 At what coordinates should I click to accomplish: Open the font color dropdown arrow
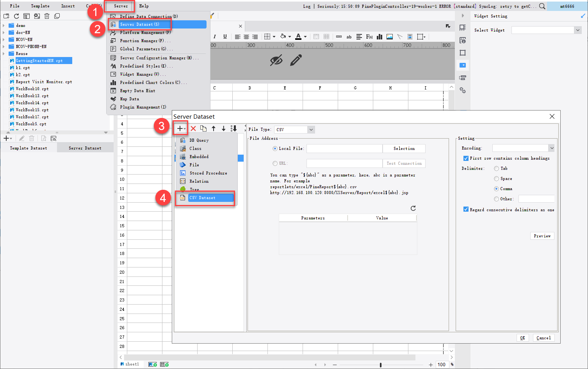(305, 37)
